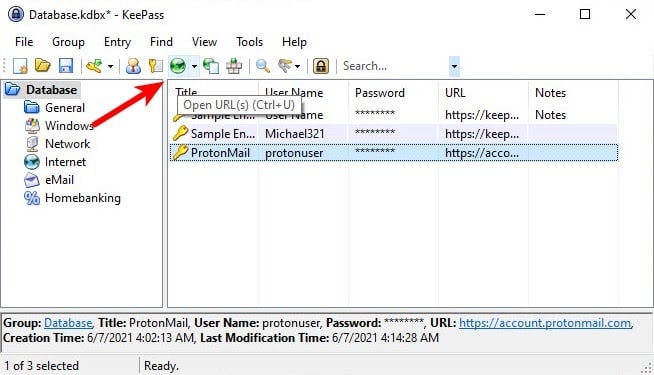The image size is (654, 375).
Task: Copy URLs to clipboard icon
Action: 211,66
